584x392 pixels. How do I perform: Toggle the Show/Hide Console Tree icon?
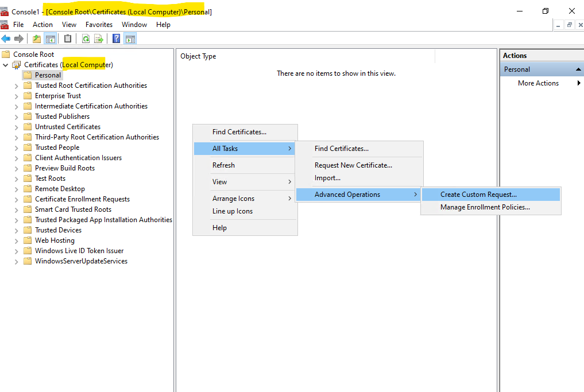[51, 38]
